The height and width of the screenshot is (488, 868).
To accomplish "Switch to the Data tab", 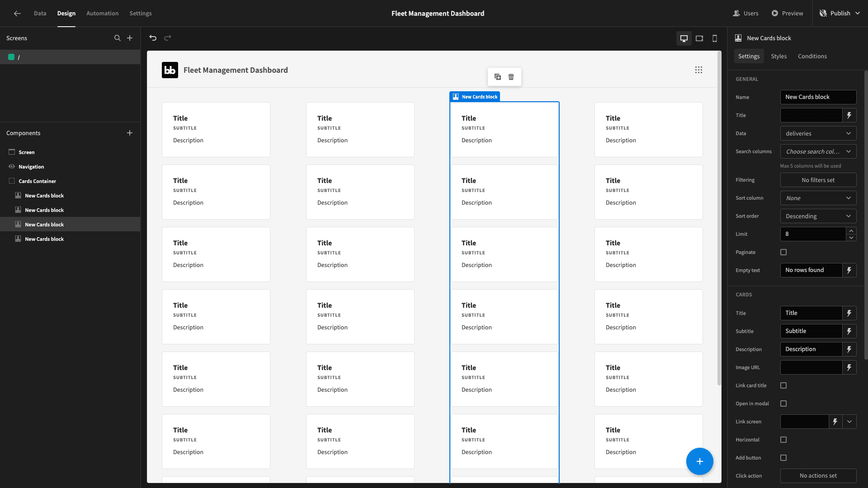I will coord(40,14).
